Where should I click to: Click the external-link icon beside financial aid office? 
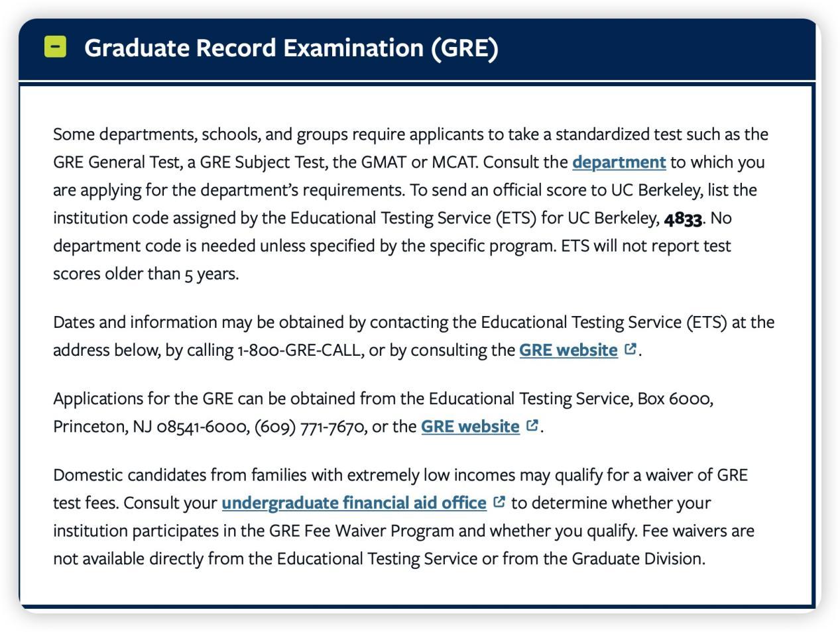pos(499,502)
